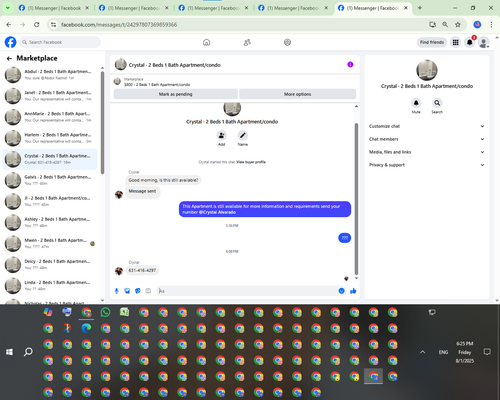Screen dimensions: 500x400
Task: Open WhatsApp from the taskbar
Action: [x=105, y=312]
